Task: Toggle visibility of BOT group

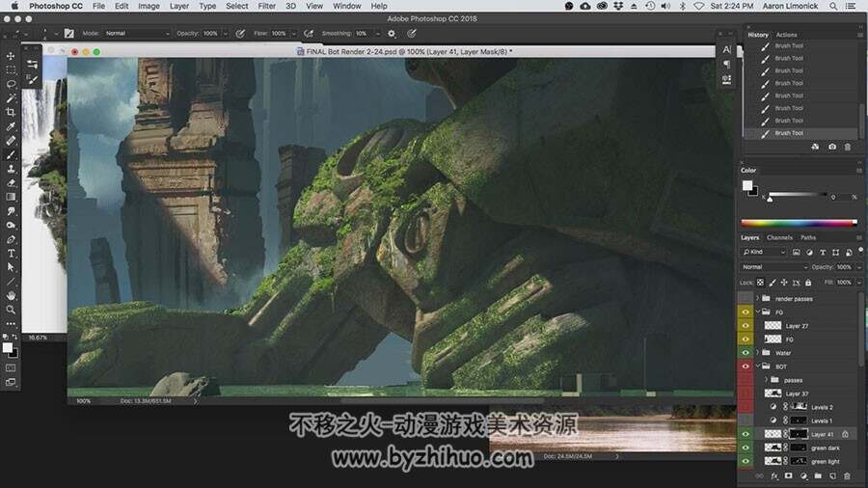Action: [x=746, y=366]
